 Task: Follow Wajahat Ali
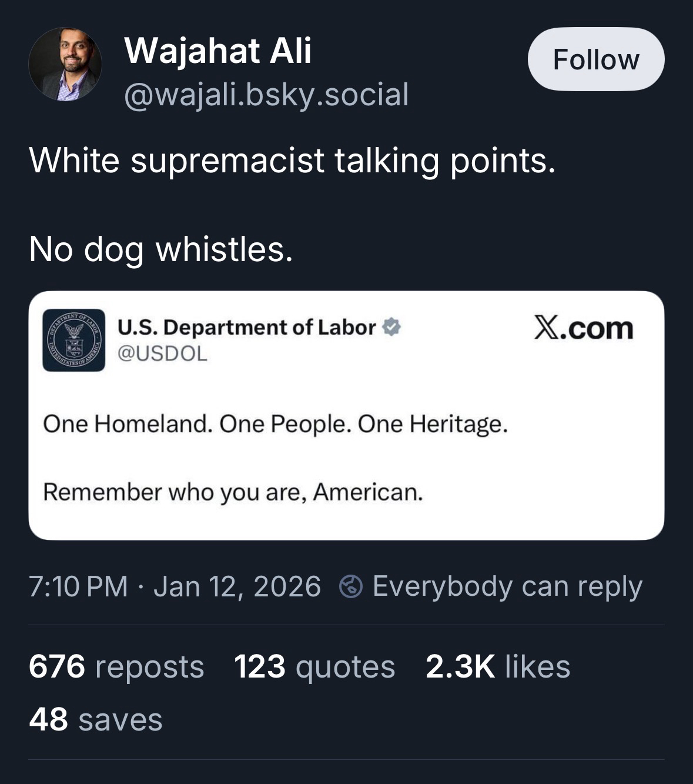(595, 59)
